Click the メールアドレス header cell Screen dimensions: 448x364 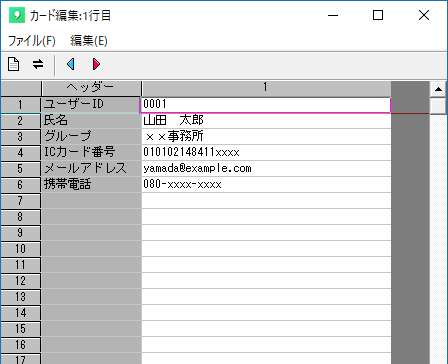[x=91, y=169]
